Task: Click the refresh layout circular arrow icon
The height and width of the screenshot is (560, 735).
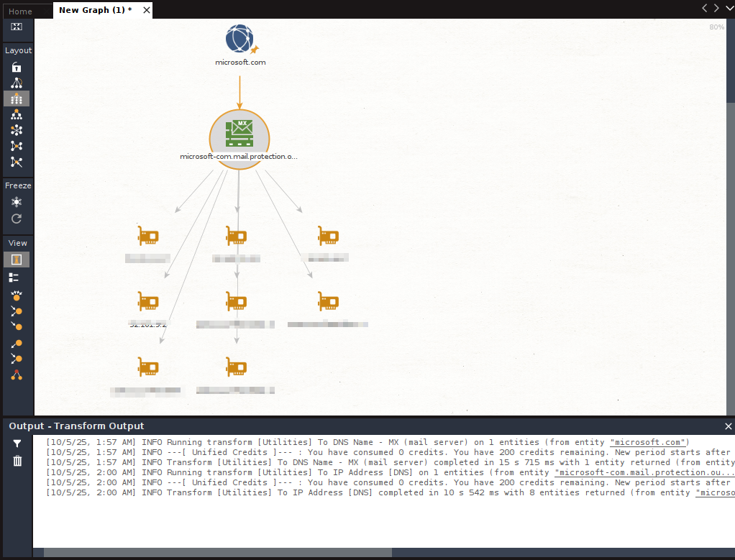Action: tap(17, 219)
